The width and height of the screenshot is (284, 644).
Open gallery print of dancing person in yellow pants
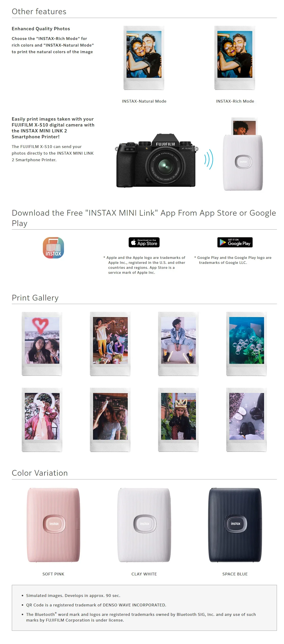coord(110,344)
